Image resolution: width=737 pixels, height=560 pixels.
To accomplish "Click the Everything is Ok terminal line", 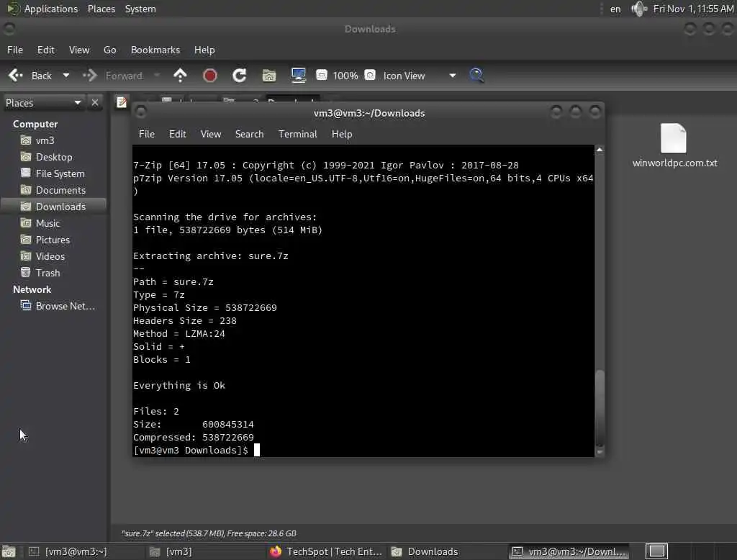I will [179, 386].
